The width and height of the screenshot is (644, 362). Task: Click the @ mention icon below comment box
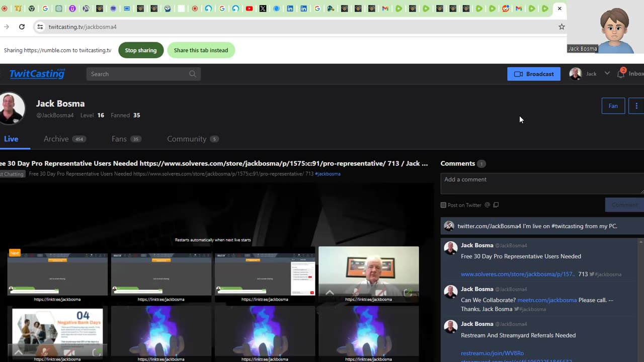[487, 205]
